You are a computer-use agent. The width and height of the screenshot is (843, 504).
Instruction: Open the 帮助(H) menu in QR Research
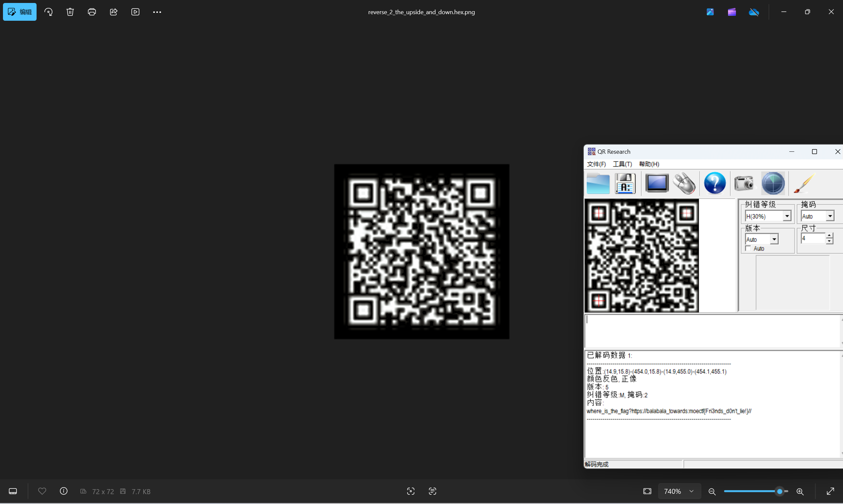[649, 164]
